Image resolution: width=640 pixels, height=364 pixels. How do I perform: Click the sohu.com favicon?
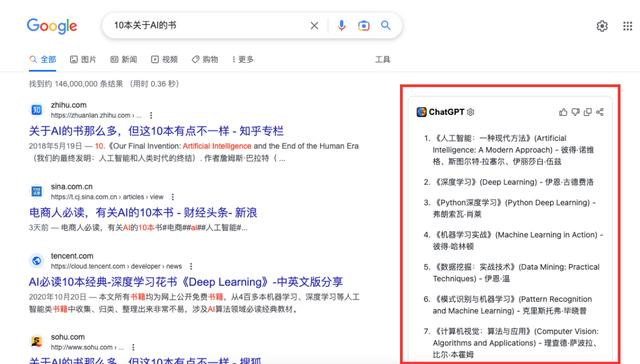(37, 342)
